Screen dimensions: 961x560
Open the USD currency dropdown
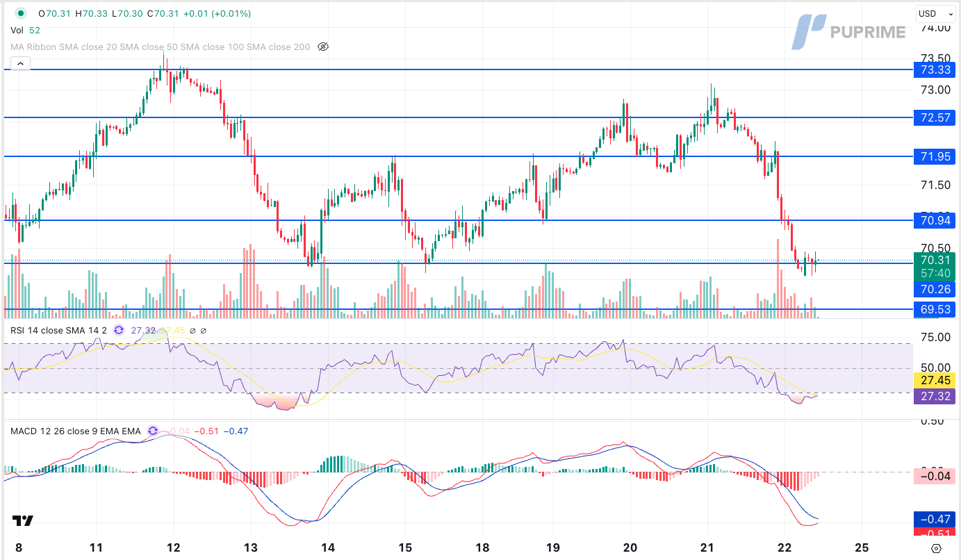(x=935, y=13)
